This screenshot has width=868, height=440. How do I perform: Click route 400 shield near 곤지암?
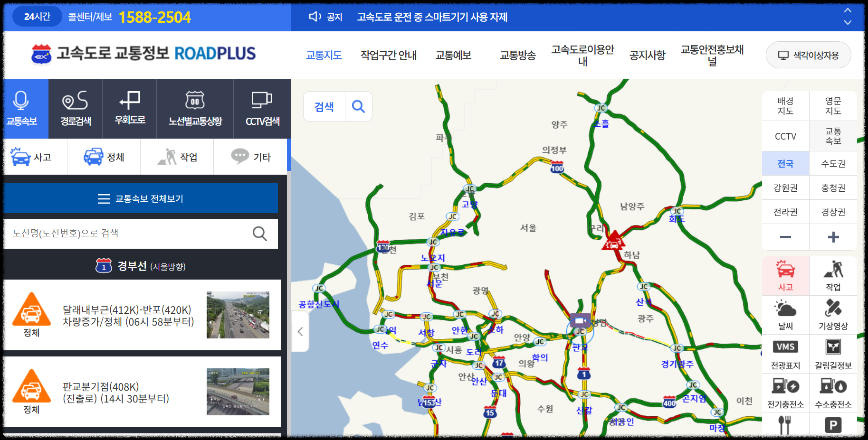coord(669,402)
